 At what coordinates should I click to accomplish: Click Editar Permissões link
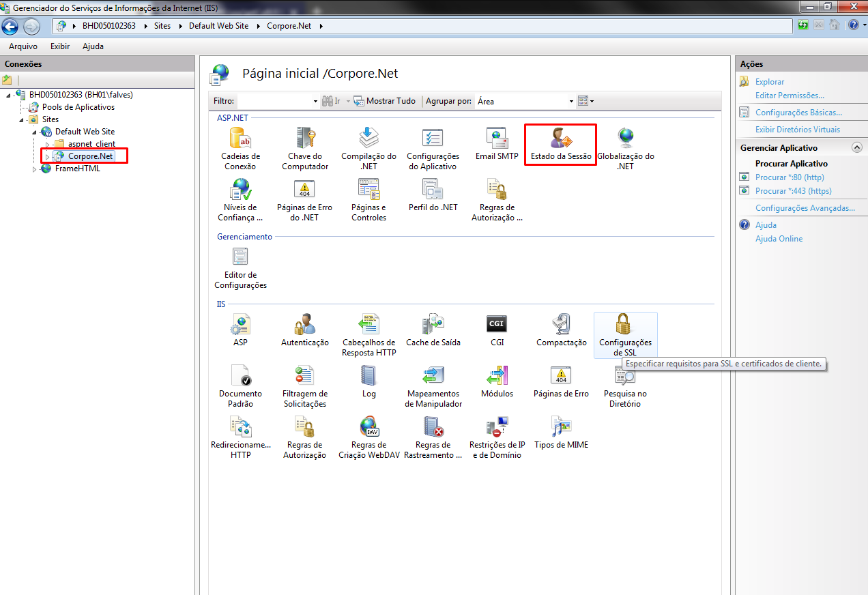click(790, 96)
